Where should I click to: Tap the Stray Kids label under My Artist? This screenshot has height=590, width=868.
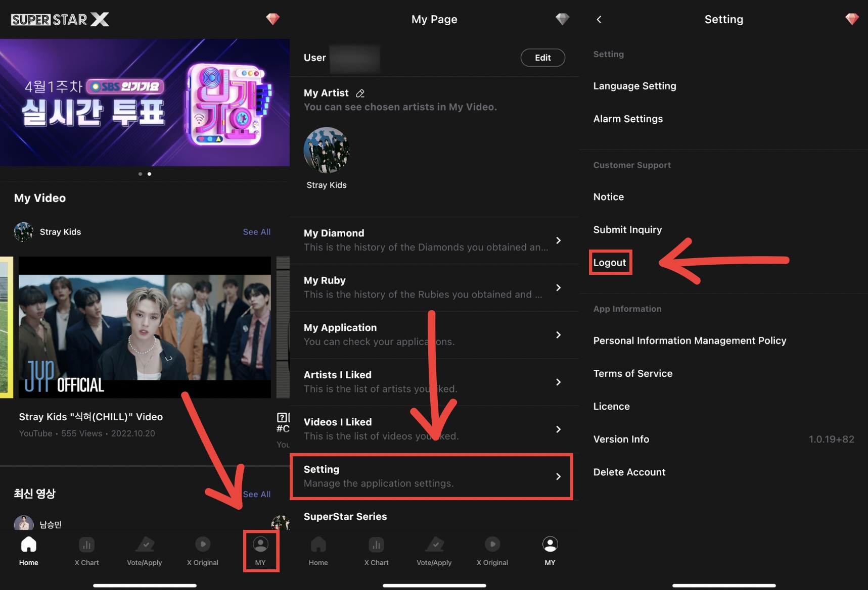tap(327, 185)
